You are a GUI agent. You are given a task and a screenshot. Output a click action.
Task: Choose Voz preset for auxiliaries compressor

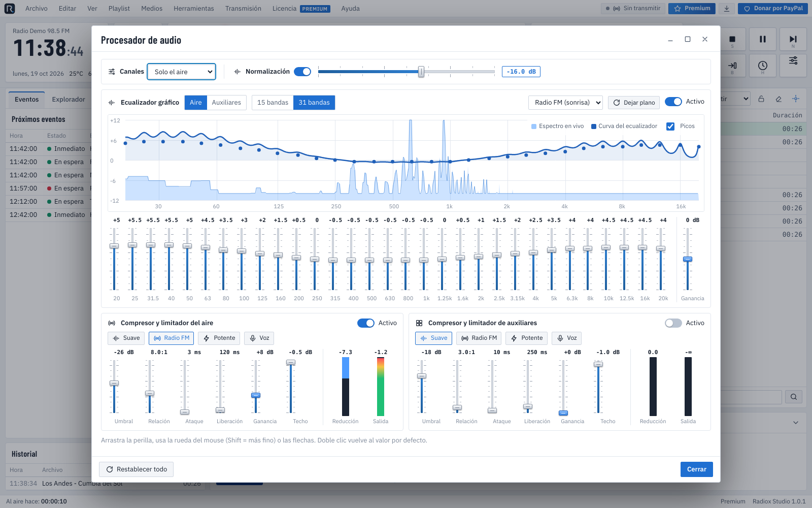click(566, 338)
